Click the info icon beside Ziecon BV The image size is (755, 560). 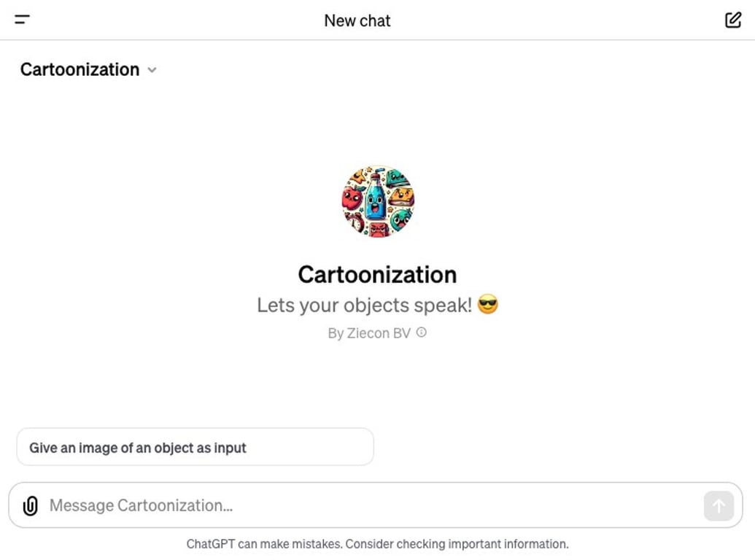pyautogui.click(x=422, y=333)
